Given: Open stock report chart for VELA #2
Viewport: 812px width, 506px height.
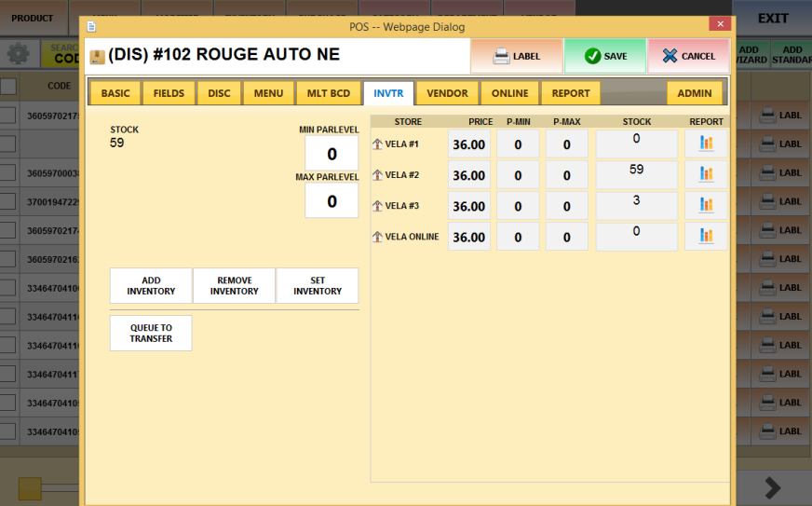Looking at the screenshot, I should 706,174.
